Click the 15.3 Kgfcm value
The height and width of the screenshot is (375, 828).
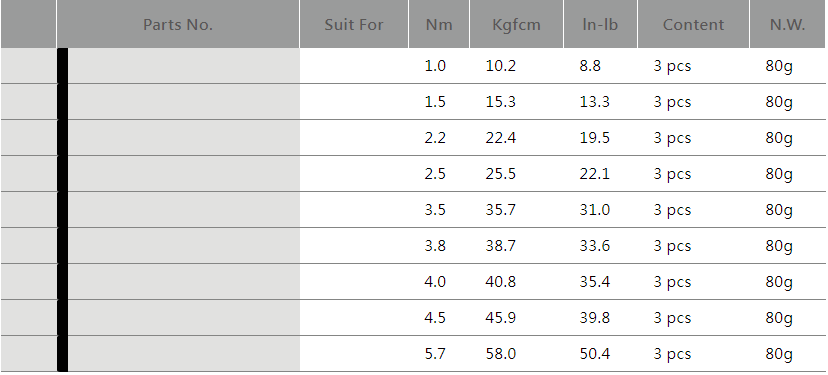tap(501, 102)
